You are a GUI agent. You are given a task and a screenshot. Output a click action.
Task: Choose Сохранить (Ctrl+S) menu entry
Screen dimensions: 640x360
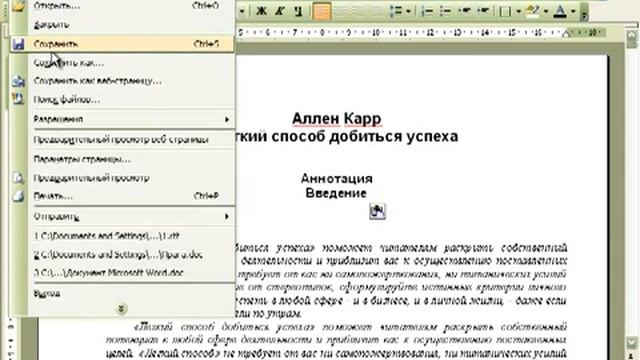pos(122,44)
